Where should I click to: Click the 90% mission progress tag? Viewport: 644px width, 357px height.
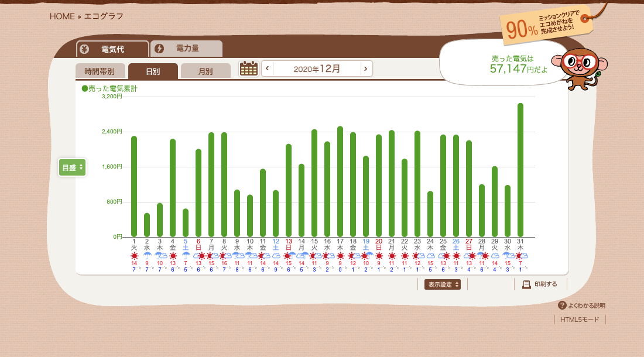[x=544, y=25]
